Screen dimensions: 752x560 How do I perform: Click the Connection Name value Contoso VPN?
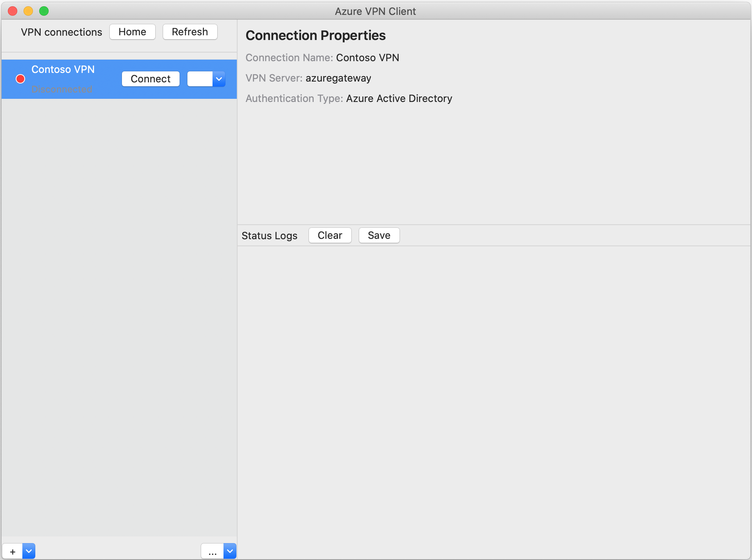(367, 58)
